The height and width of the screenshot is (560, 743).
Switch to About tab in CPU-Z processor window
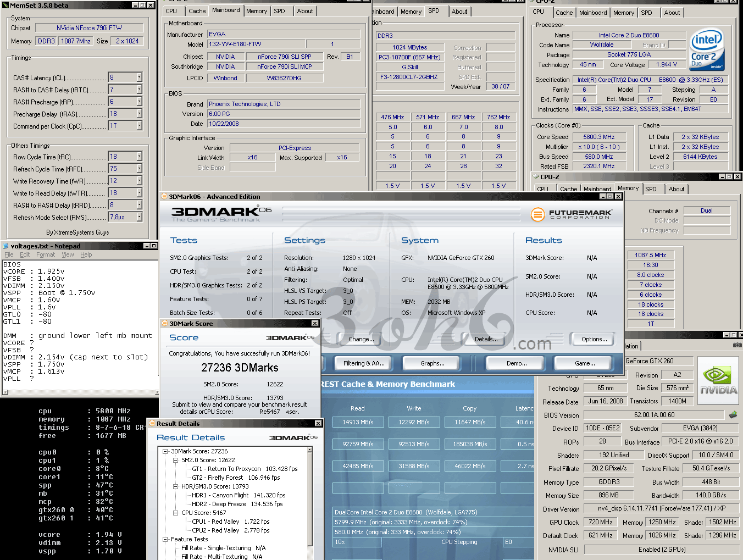672,13
